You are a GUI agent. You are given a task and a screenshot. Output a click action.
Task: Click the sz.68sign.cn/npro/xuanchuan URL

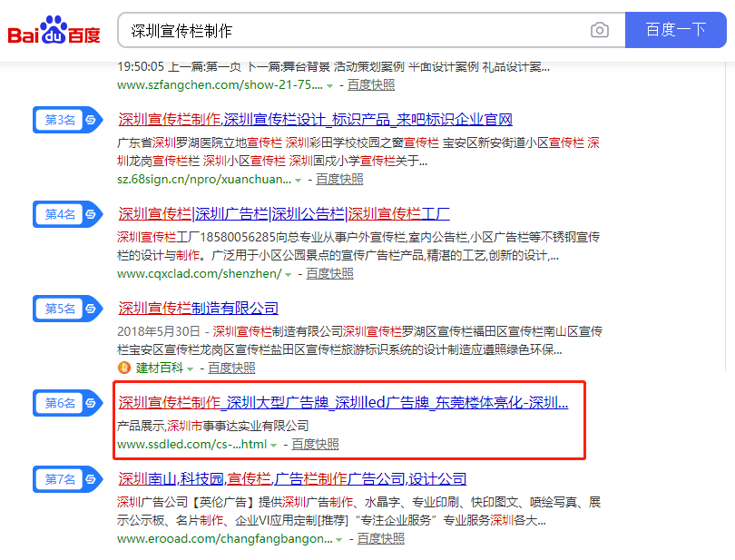tap(204, 179)
